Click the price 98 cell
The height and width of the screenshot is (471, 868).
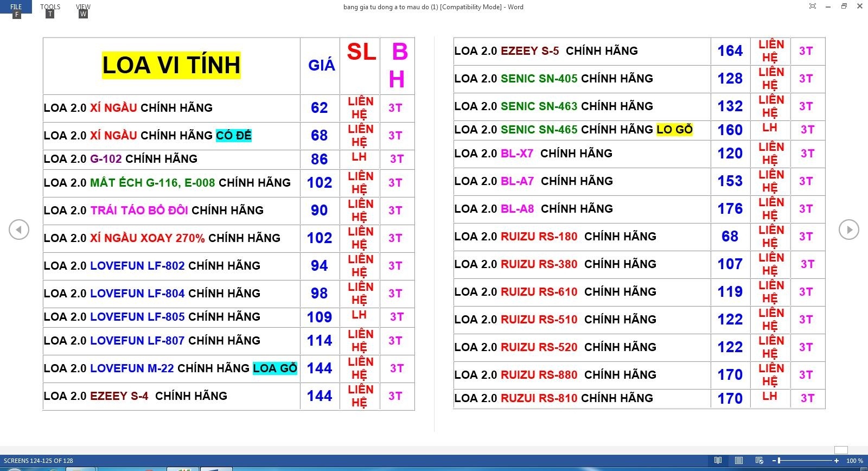pyautogui.click(x=320, y=293)
